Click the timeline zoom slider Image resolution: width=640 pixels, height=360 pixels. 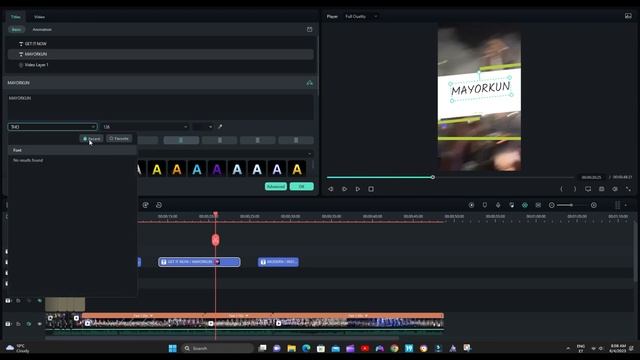click(x=571, y=205)
